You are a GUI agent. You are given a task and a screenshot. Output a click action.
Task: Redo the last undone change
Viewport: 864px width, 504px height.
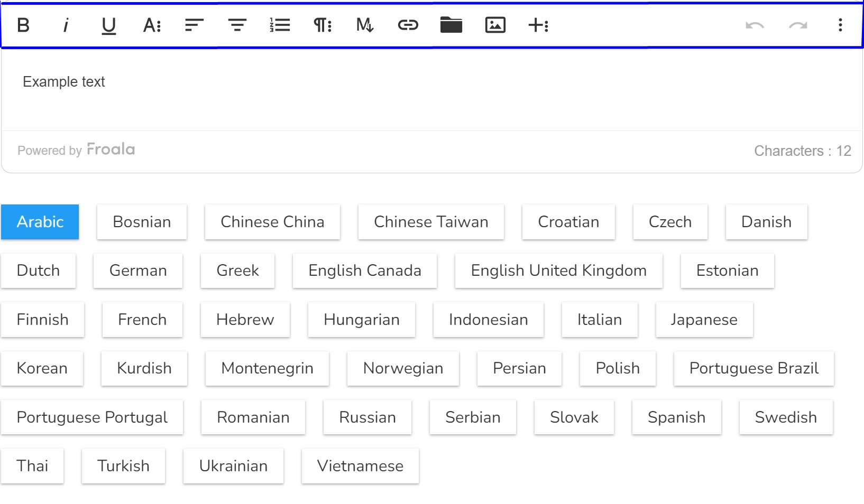click(x=798, y=25)
